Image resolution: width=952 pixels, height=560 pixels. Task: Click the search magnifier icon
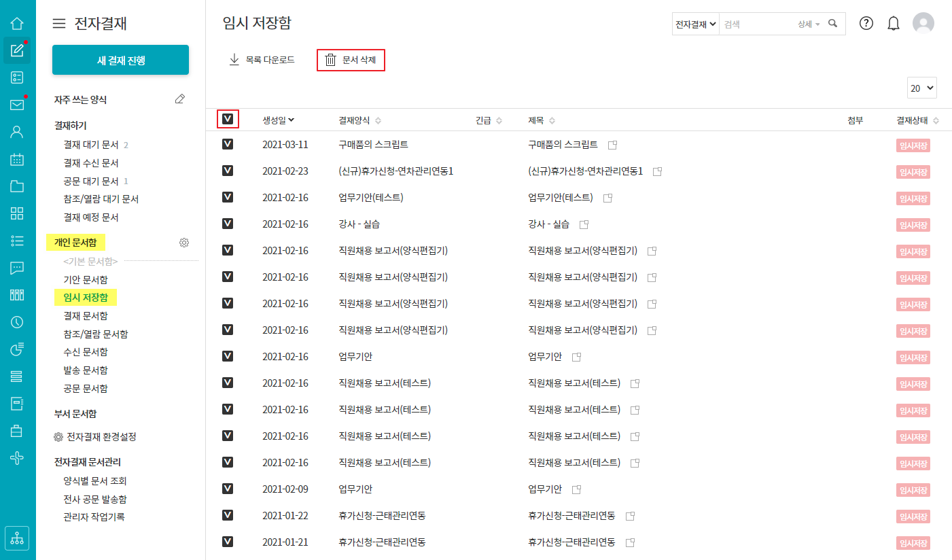click(833, 24)
